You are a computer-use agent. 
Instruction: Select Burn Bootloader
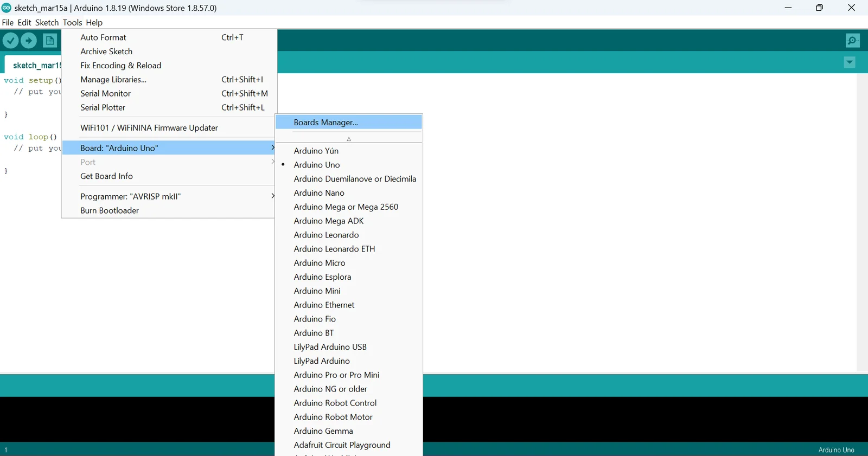click(x=169, y=210)
